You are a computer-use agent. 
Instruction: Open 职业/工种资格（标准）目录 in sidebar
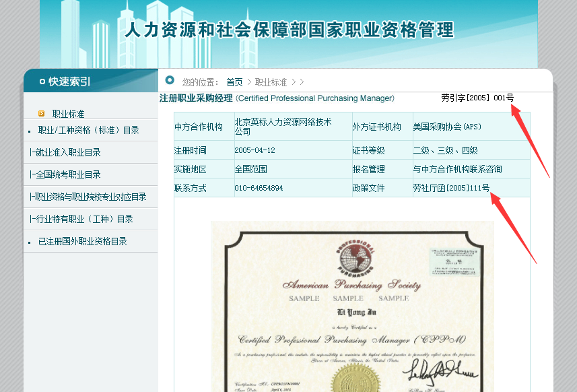88,130
